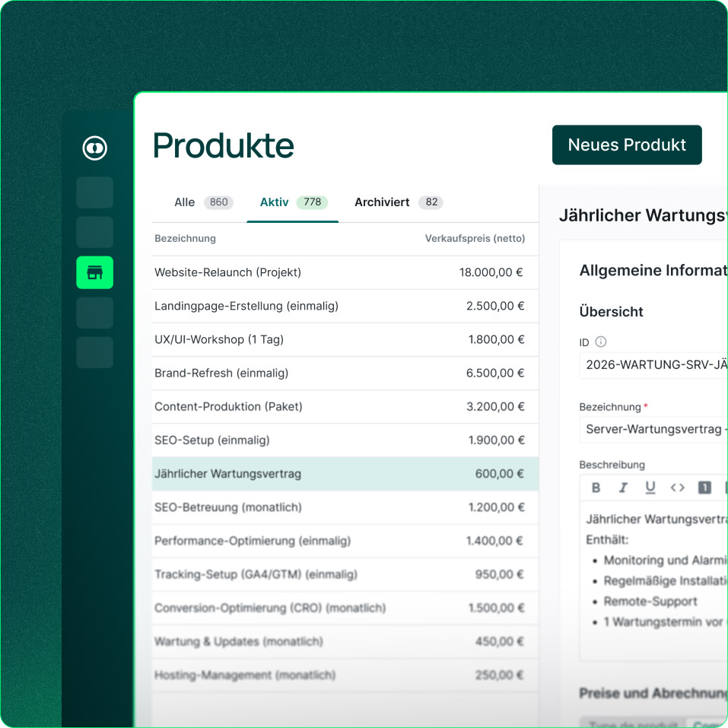Click the 18.000,00 € price cell
The height and width of the screenshot is (728, 728).
point(491,272)
